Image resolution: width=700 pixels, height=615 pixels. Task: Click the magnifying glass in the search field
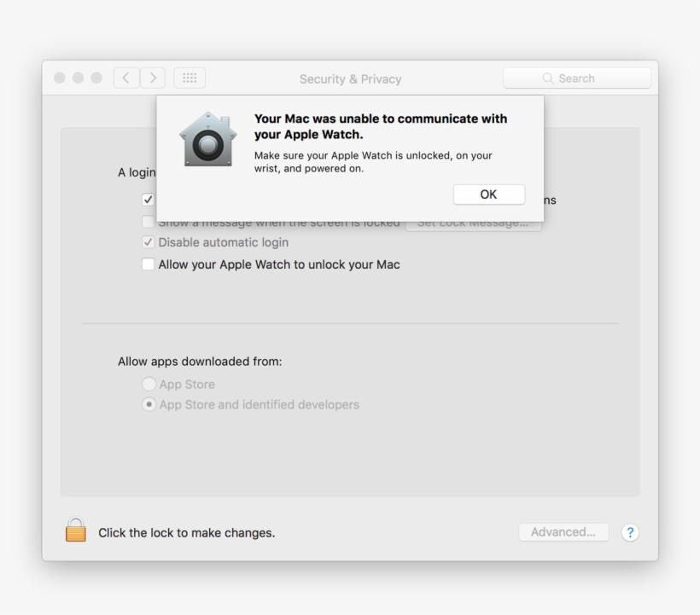coord(547,78)
